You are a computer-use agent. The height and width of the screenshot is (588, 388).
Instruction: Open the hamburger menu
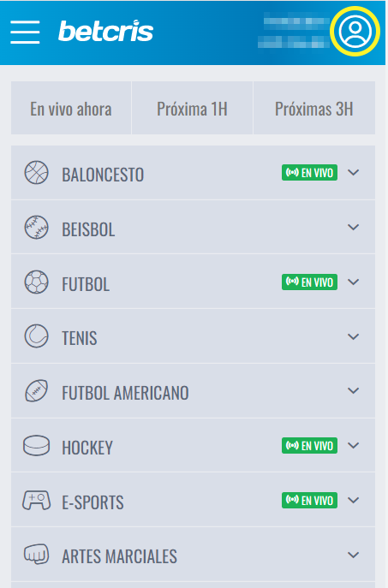pyautogui.click(x=25, y=32)
